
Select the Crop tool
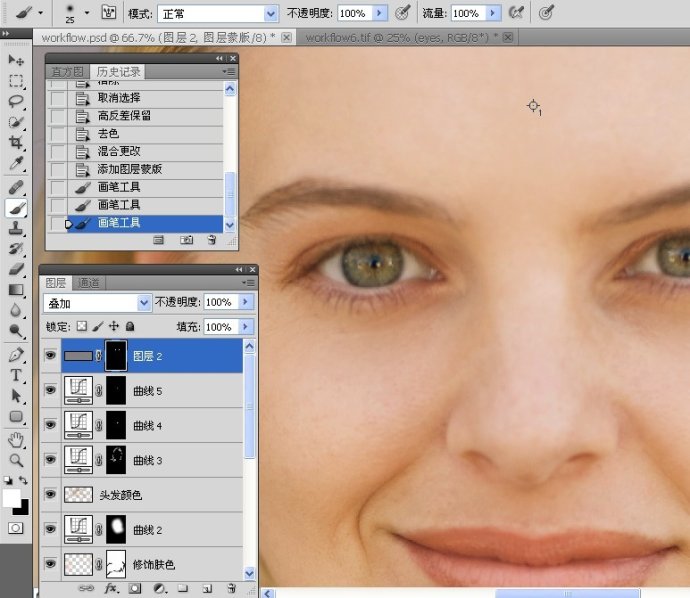pos(16,142)
